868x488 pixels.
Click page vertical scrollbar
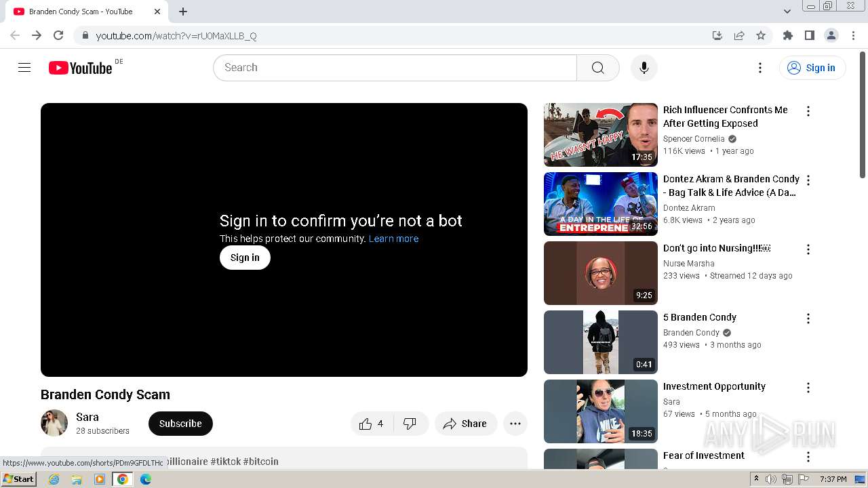click(x=863, y=115)
